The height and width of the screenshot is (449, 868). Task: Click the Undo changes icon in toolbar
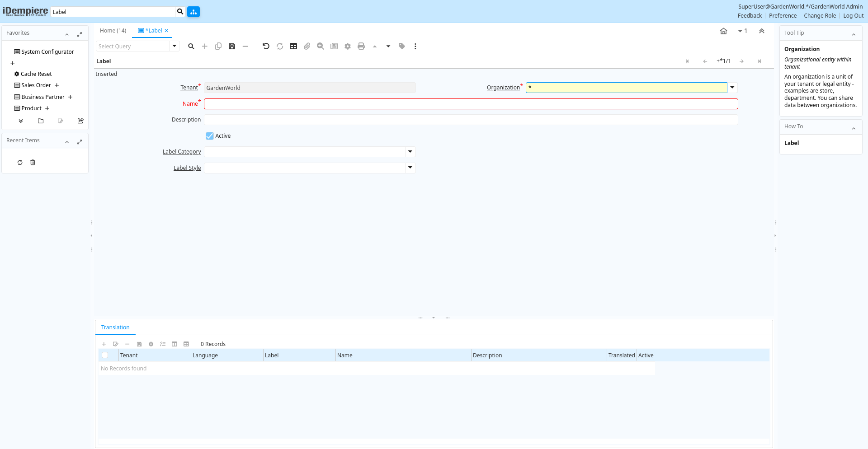click(266, 46)
